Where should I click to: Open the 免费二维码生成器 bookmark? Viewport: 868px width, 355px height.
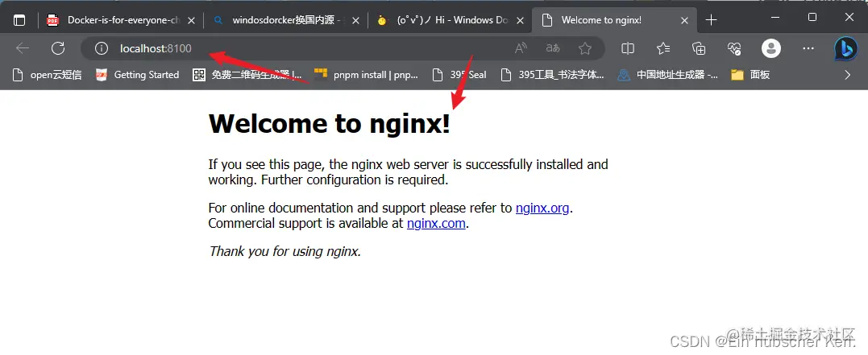247,75
